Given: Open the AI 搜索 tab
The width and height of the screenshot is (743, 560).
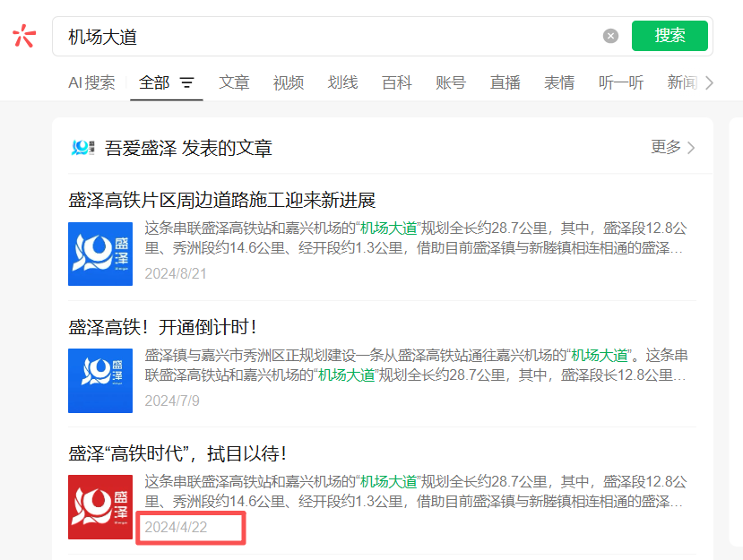Looking at the screenshot, I should click(91, 81).
